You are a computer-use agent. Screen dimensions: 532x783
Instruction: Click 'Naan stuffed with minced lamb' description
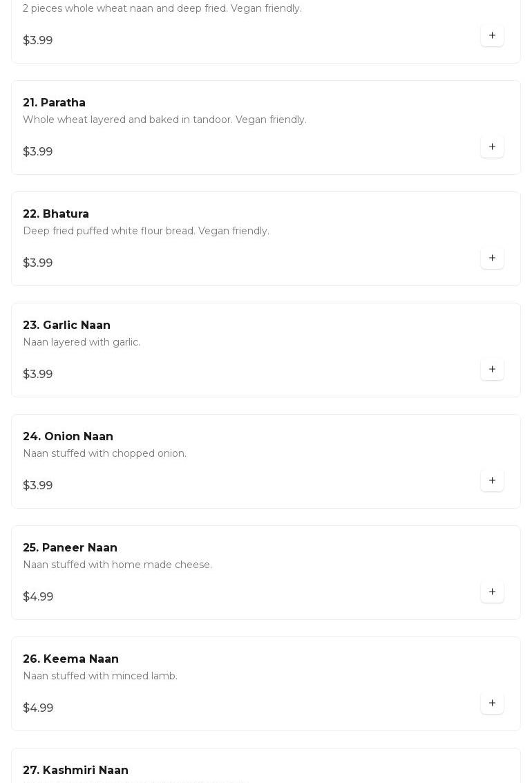click(x=100, y=676)
